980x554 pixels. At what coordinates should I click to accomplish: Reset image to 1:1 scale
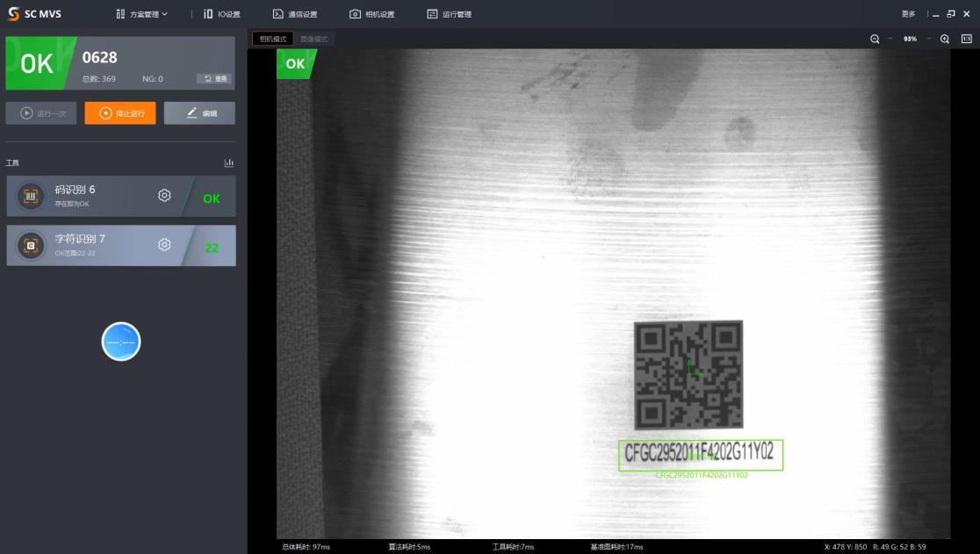[966, 39]
